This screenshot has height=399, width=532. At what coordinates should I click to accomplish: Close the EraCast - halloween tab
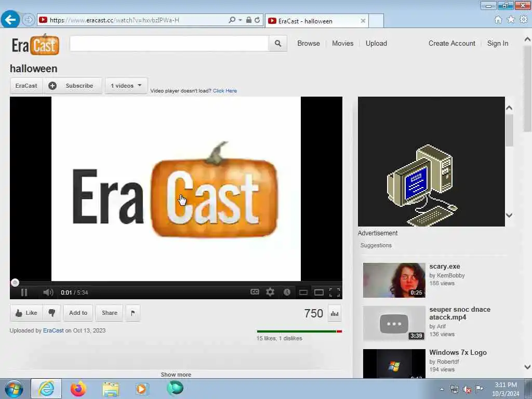click(x=363, y=21)
